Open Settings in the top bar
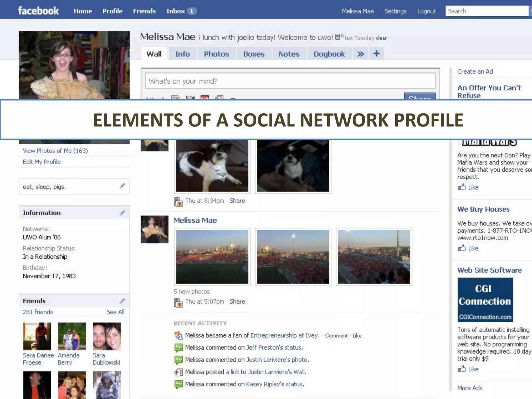 (395, 11)
